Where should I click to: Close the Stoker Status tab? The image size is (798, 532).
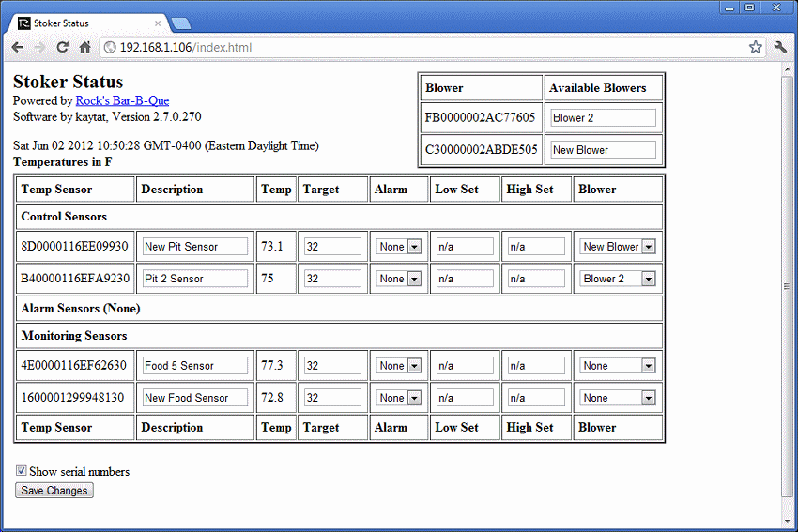(158, 23)
